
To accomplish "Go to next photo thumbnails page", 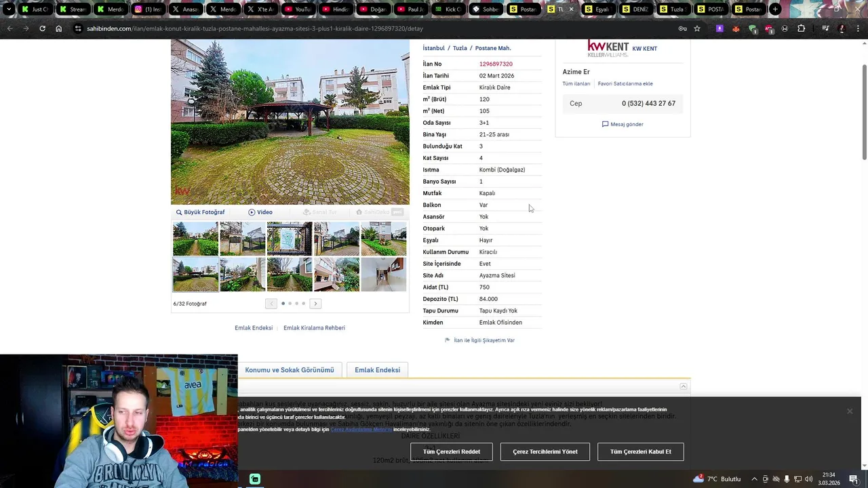I will pyautogui.click(x=315, y=304).
